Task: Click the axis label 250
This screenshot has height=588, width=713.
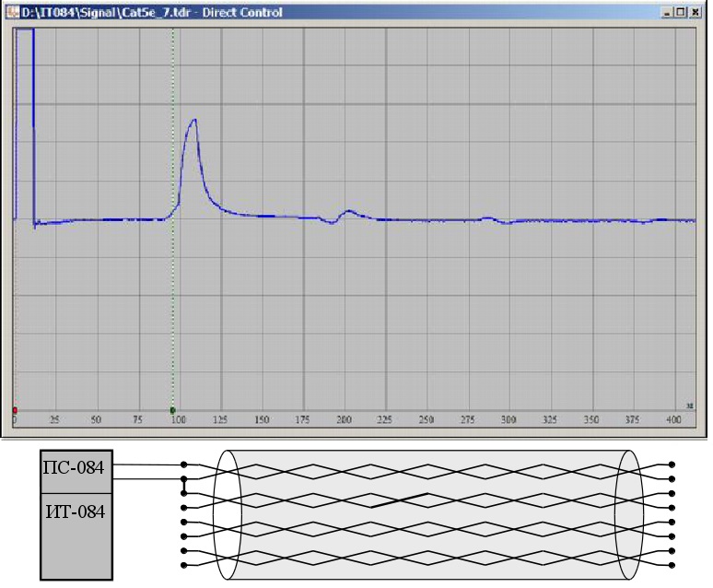Action: 427,419
